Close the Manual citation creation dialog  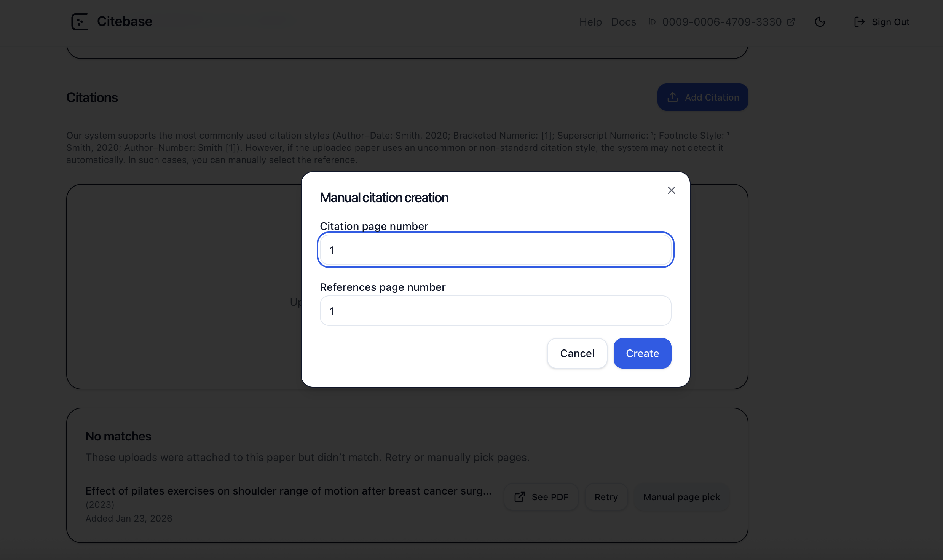pos(671,190)
